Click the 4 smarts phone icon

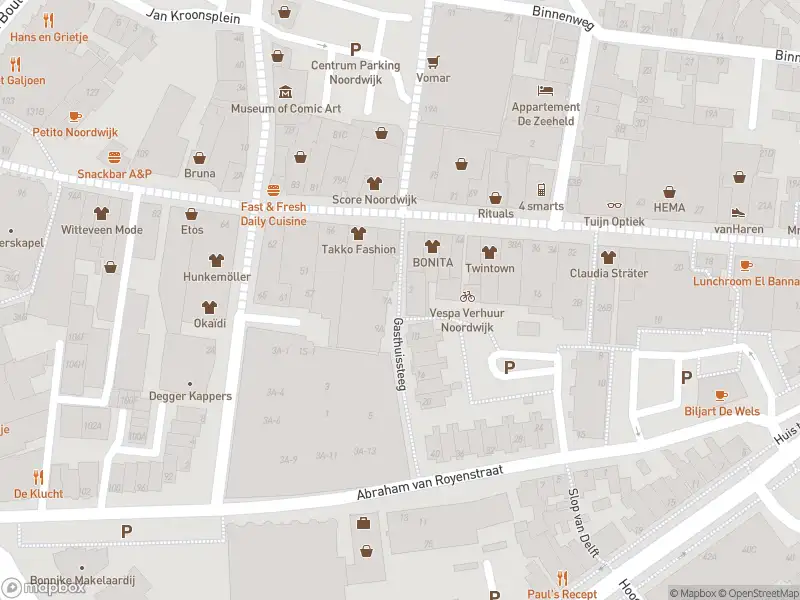[541, 190]
